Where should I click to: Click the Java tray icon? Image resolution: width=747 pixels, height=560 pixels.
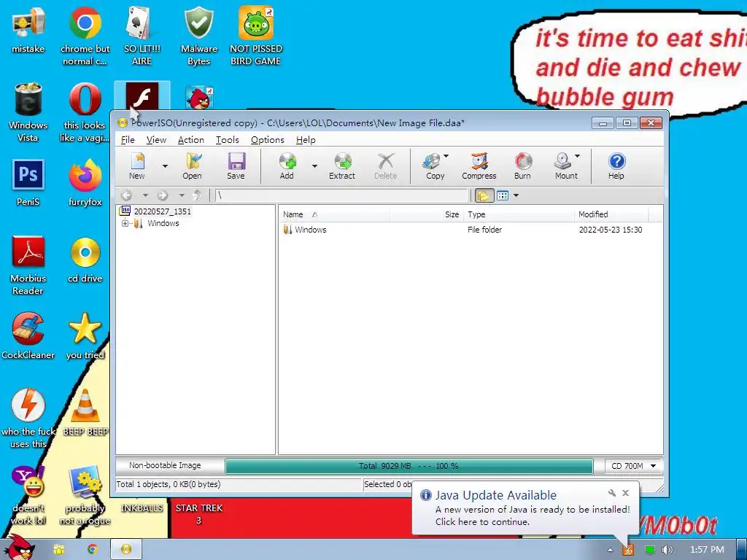coord(628,550)
